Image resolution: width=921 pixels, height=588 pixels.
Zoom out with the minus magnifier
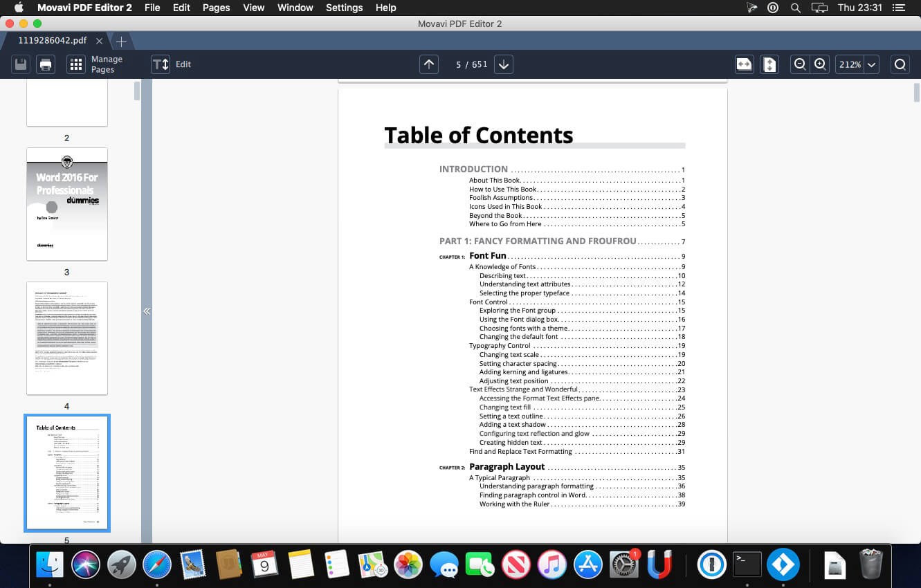(800, 64)
